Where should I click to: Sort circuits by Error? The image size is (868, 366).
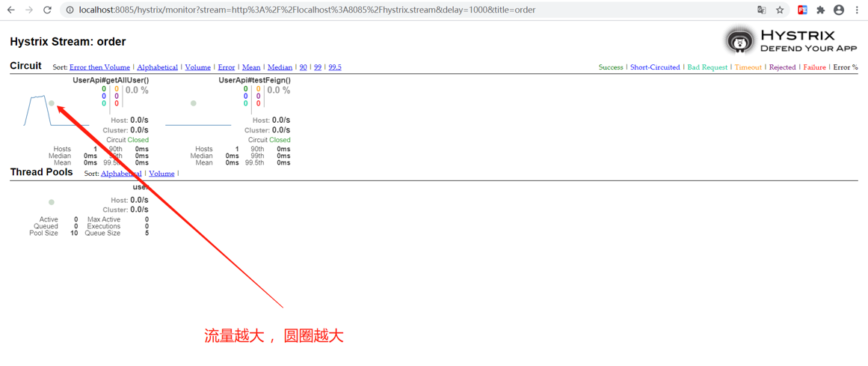(227, 67)
